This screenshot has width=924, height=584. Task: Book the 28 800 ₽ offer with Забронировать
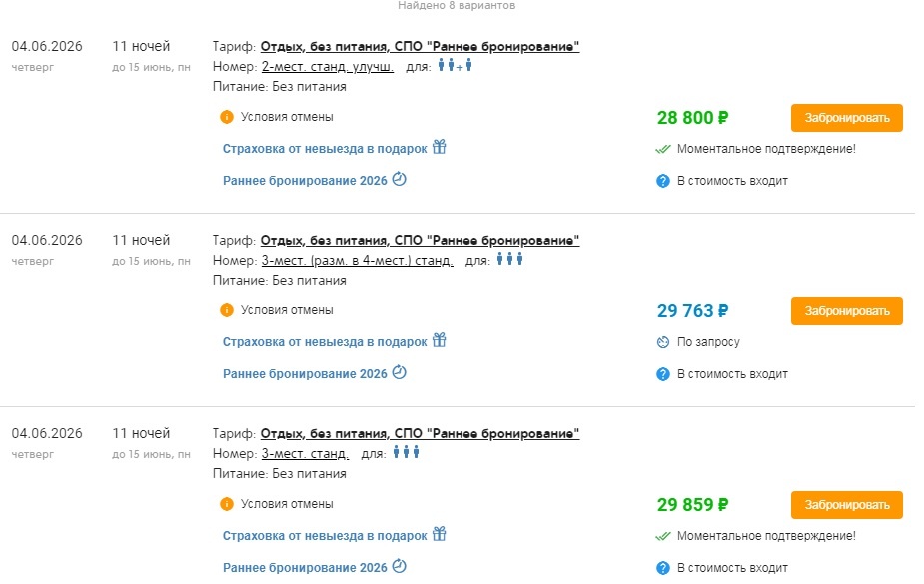pos(846,118)
